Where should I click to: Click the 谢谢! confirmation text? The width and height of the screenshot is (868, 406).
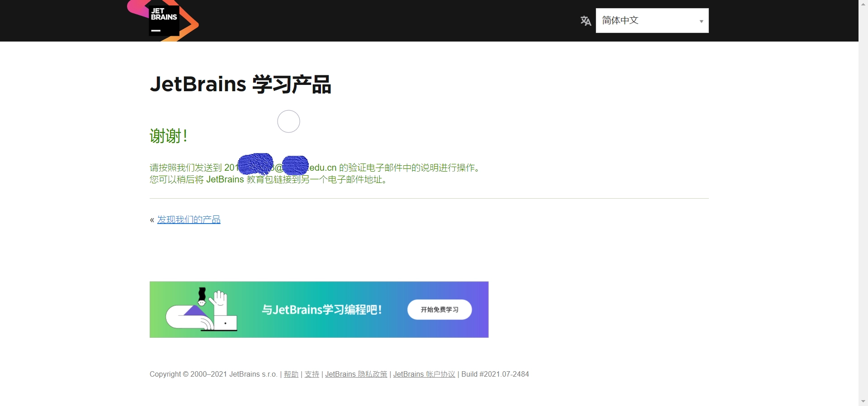pyautogui.click(x=169, y=136)
